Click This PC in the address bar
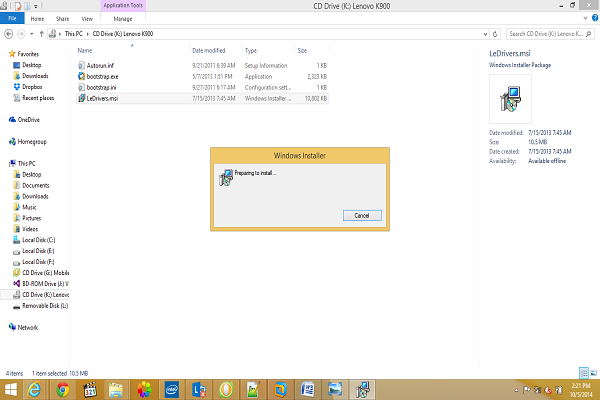Screen dimensions: 600x400 coord(73,34)
